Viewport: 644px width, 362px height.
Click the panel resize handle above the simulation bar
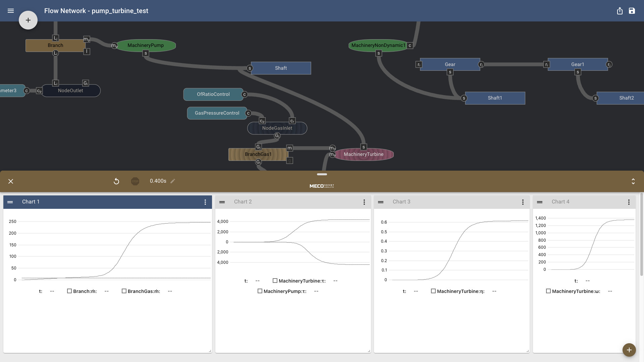click(322, 174)
